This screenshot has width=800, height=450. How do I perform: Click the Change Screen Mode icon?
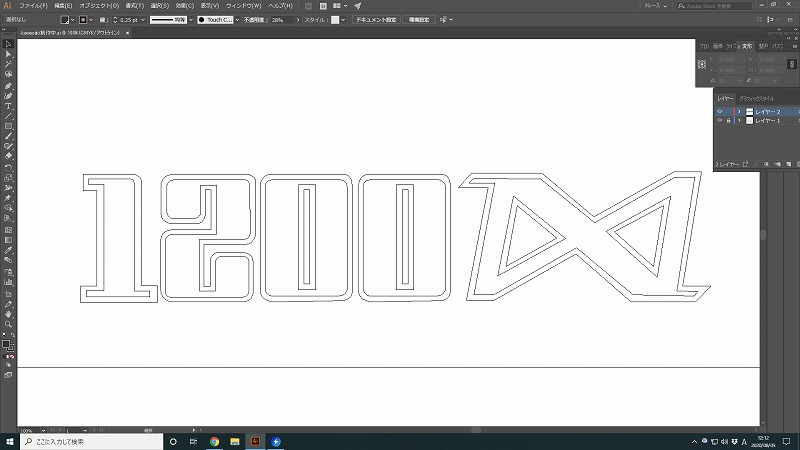[8, 374]
